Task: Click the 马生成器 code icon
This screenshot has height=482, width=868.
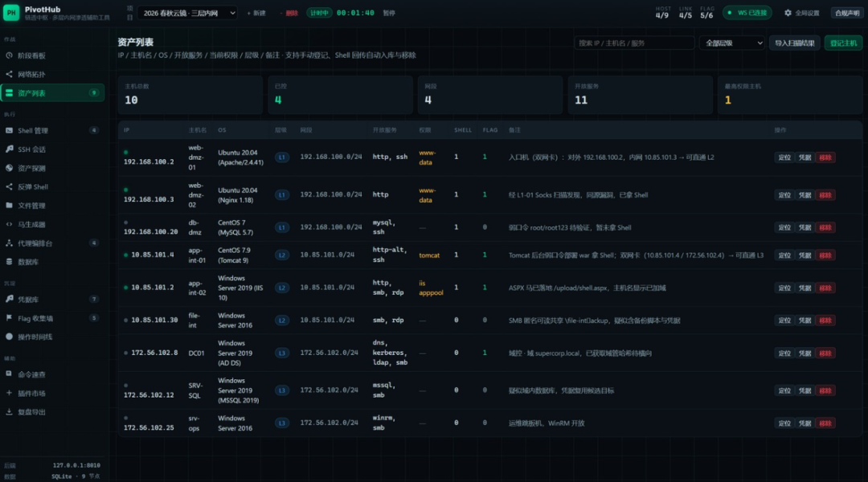Action: point(9,224)
